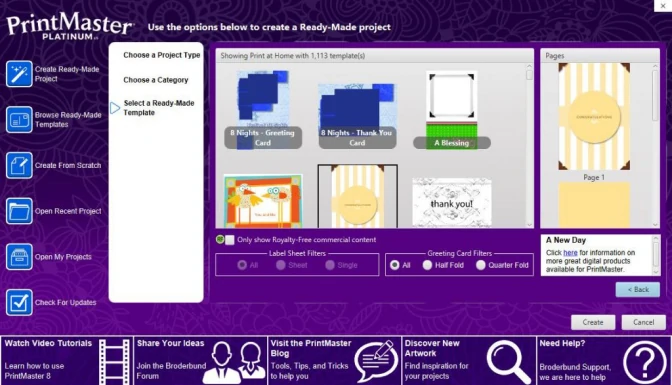Select the Quarter Fold greeting card filter
This screenshot has width=672, height=385.
coord(481,265)
